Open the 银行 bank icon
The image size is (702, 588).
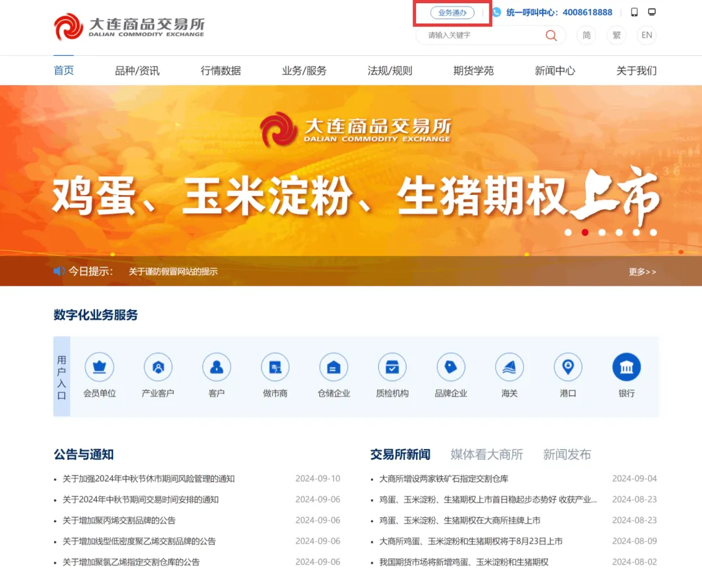(626, 368)
